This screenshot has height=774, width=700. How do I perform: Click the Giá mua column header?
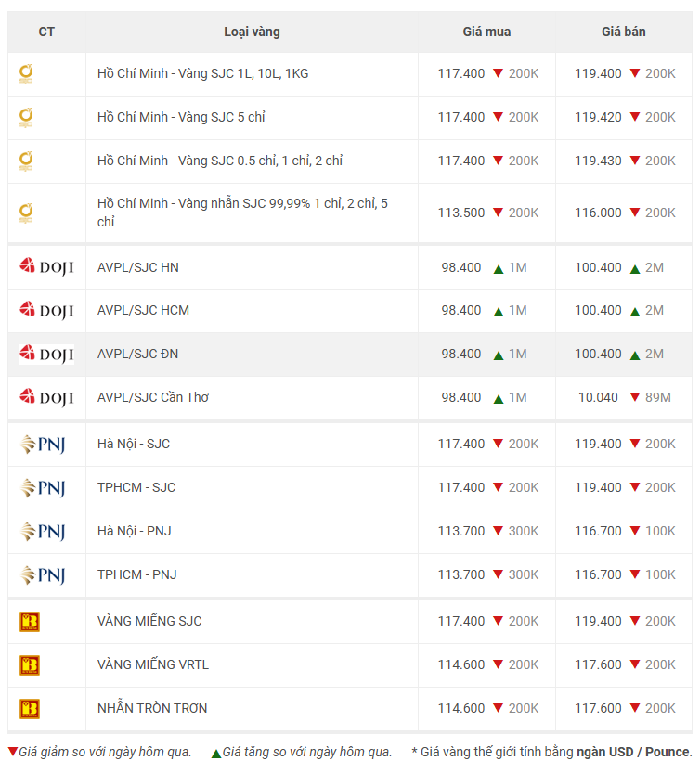tap(486, 32)
